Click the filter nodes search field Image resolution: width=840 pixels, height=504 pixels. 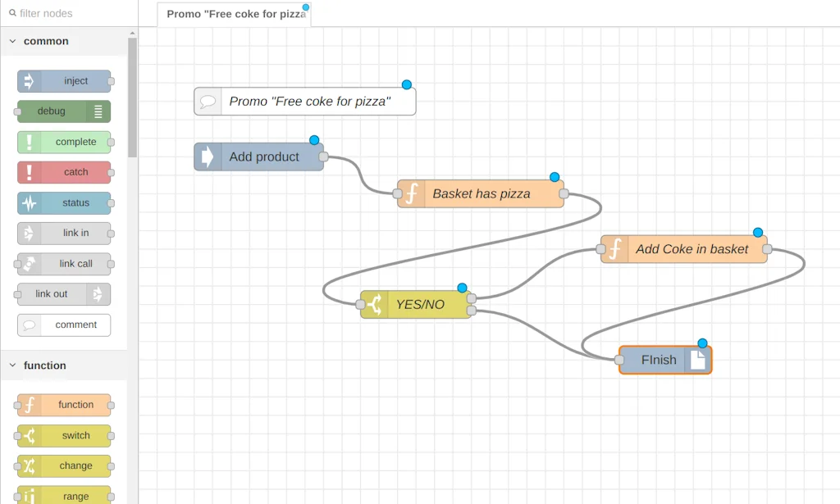point(70,13)
